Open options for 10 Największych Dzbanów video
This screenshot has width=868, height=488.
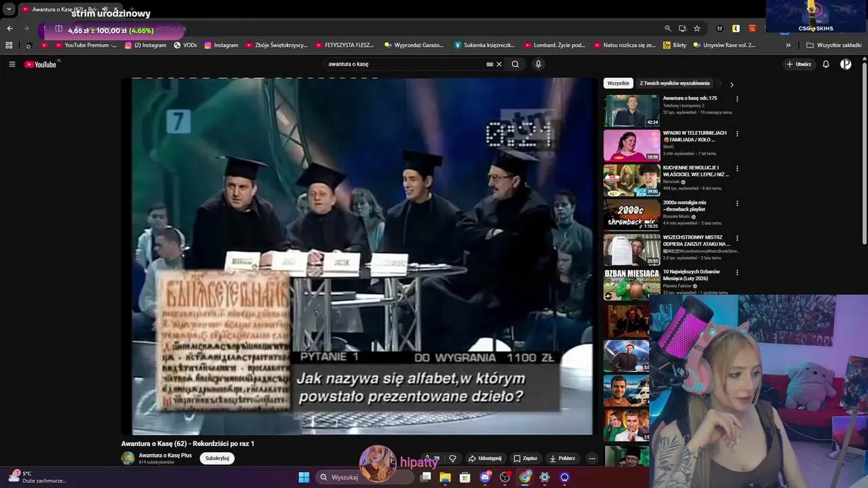coord(737,273)
